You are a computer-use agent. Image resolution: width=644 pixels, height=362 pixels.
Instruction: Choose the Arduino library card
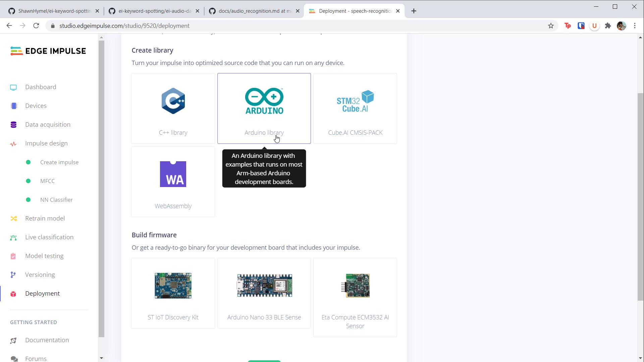tap(264, 108)
